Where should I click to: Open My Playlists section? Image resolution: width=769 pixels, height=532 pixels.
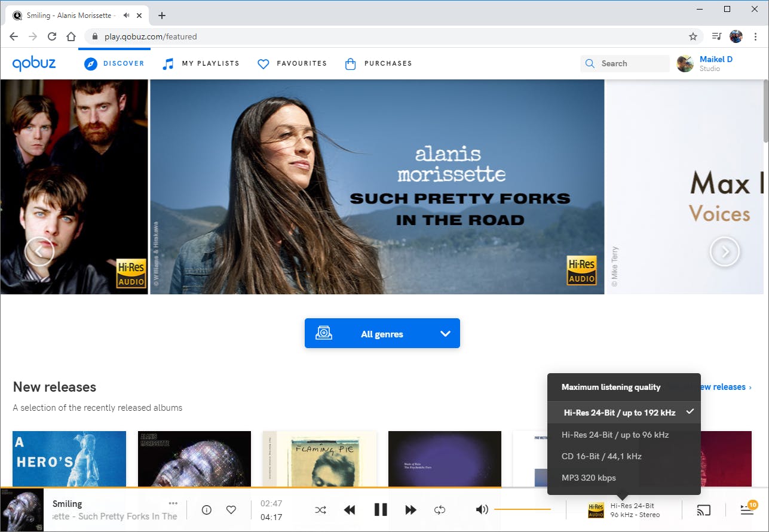tap(201, 63)
